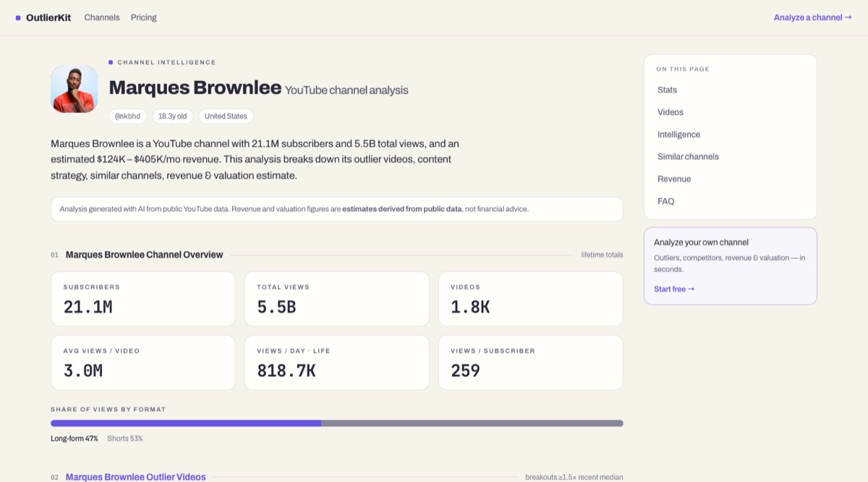Jump to FAQ section link

(x=665, y=201)
